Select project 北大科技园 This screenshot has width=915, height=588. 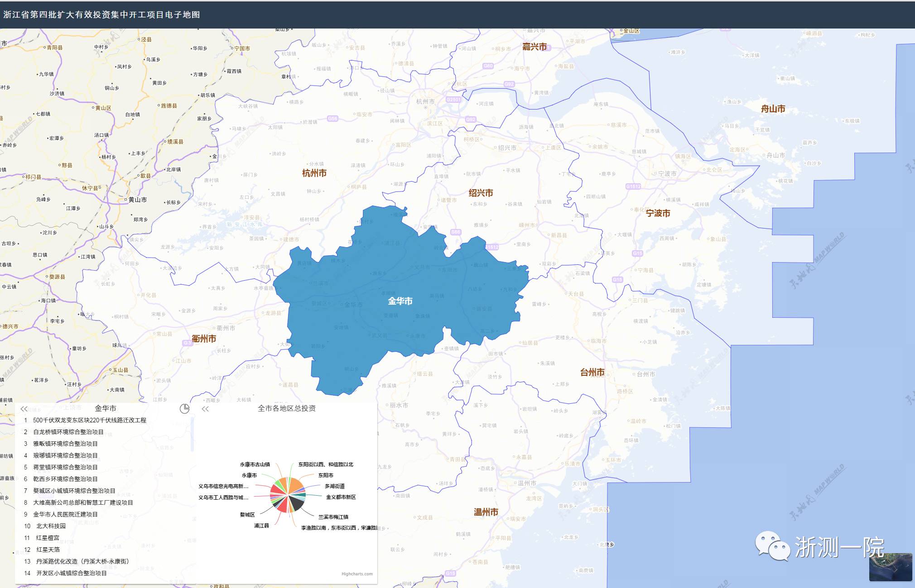[x=51, y=526]
